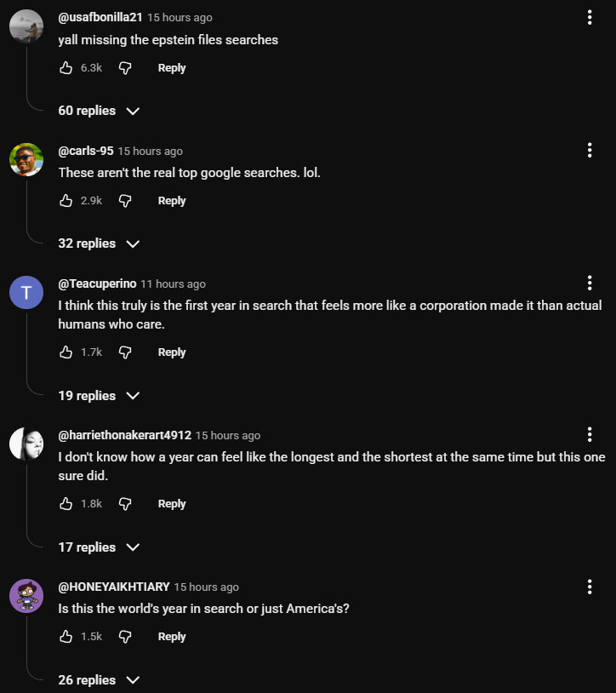Dislike the @HONEYAIKHTIARY comment
This screenshot has height=693, width=616.
(124, 637)
